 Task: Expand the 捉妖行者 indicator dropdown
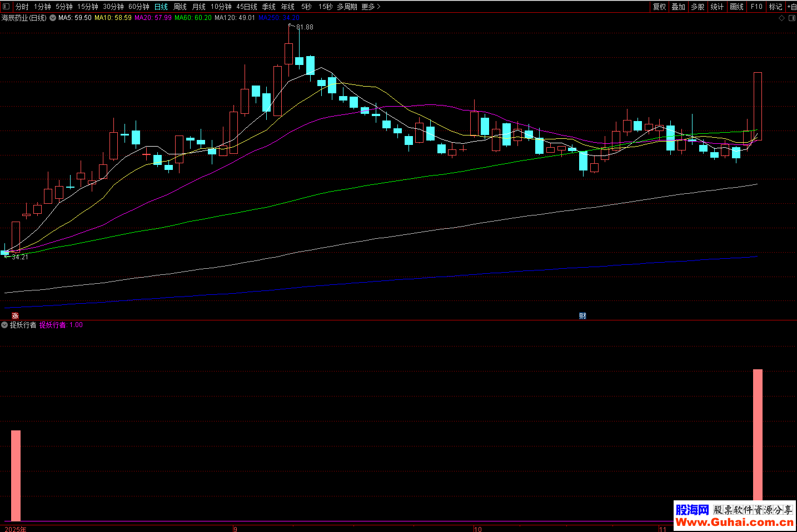[5, 325]
